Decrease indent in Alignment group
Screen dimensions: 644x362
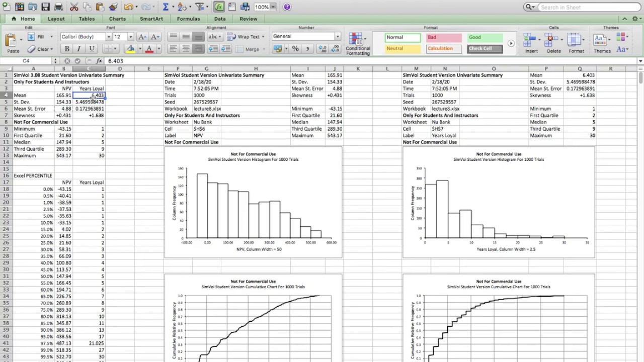pyautogui.click(x=213, y=49)
